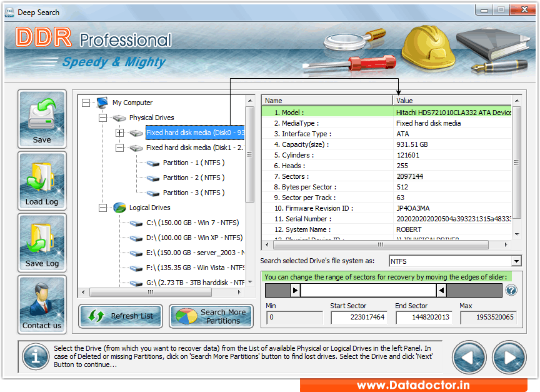The image size is (540, 392).
Task: Collapse the Logical Drives node
Action: [102, 208]
